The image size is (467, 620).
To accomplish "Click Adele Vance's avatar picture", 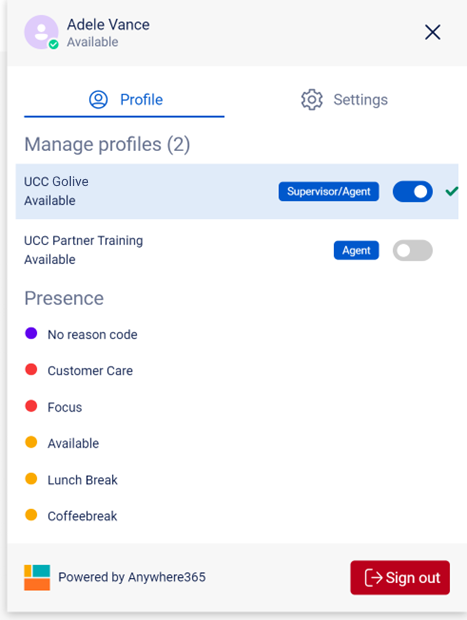I will tap(42, 32).
